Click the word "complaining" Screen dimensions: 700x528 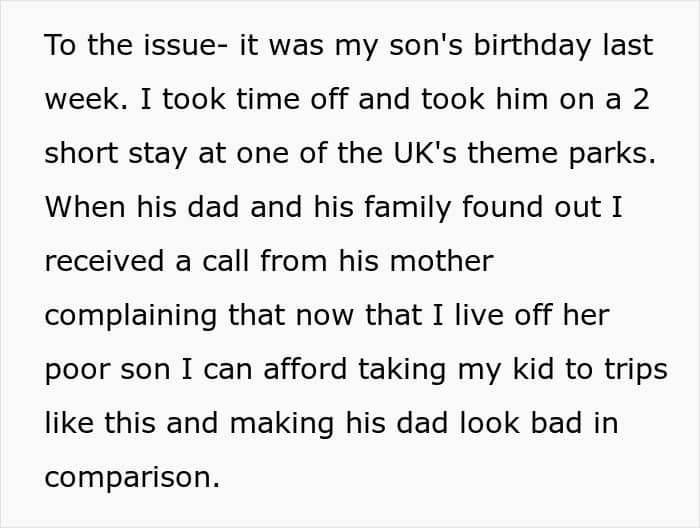coord(131,316)
